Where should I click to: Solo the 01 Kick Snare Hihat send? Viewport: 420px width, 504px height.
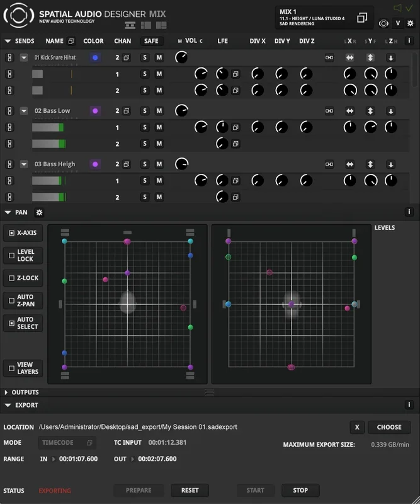145,57
